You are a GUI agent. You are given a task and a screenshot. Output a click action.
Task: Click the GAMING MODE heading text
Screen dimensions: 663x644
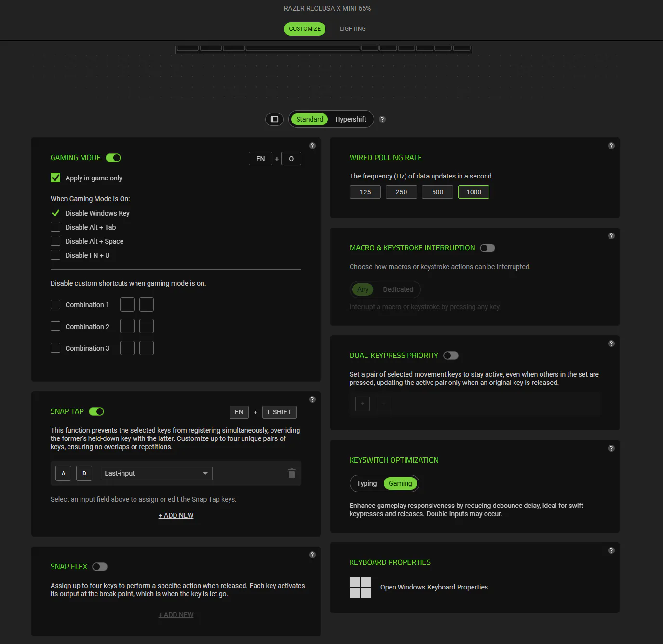[76, 158]
